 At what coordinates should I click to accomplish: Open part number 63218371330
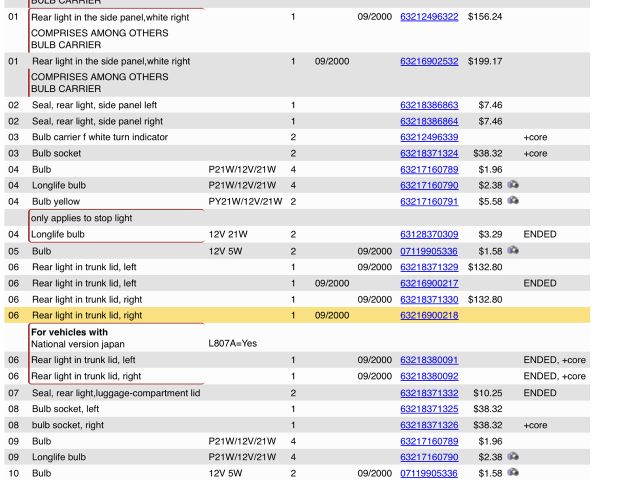[429, 299]
